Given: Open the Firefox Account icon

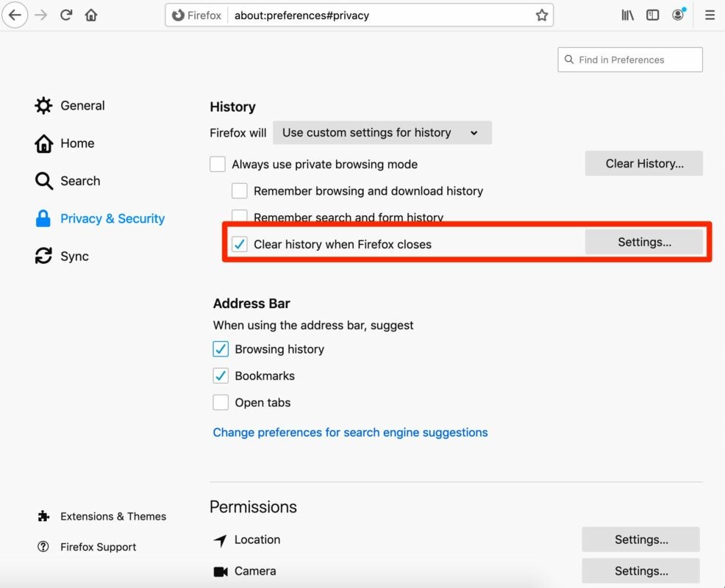Looking at the screenshot, I should pos(678,15).
